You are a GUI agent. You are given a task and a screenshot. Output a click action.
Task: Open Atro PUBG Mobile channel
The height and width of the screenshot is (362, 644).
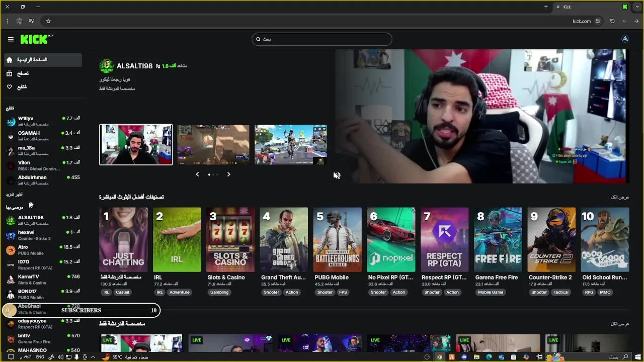click(x=42, y=250)
